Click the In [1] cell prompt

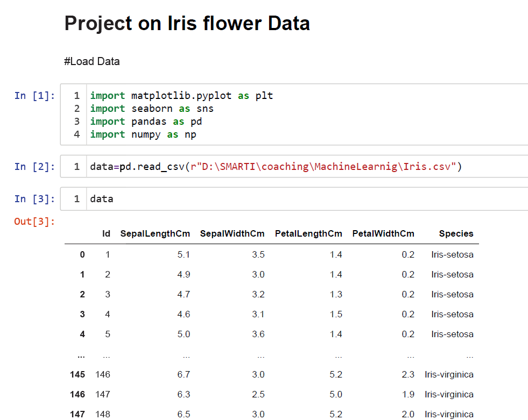pyautogui.click(x=34, y=96)
